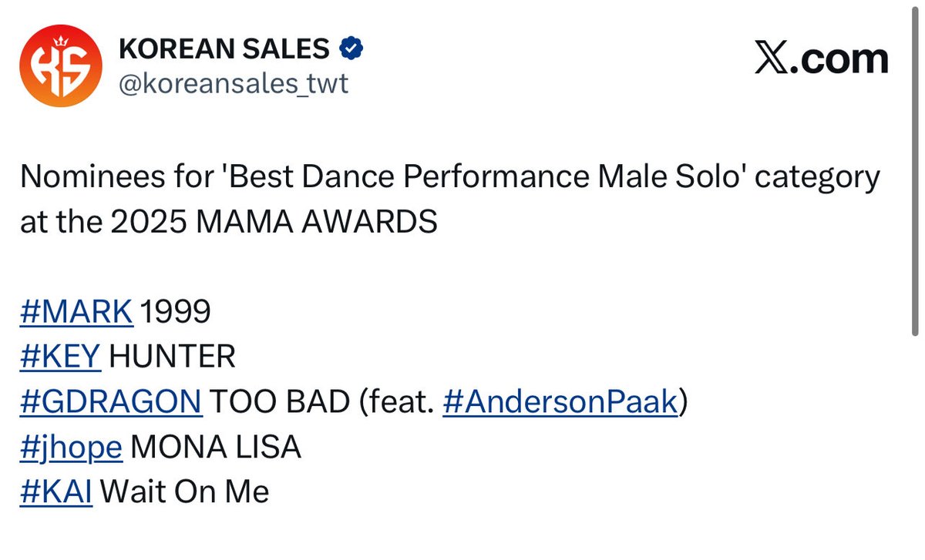Click the blue verified badge
Viewport: 925px width, 560px height.
click(x=352, y=51)
